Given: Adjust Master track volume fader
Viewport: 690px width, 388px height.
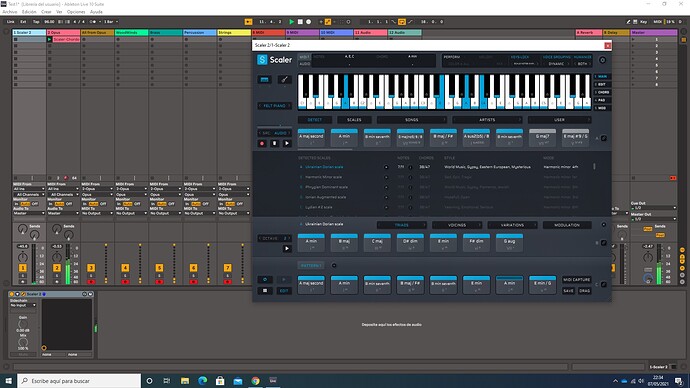Looking at the screenshot, I should coord(659,264).
